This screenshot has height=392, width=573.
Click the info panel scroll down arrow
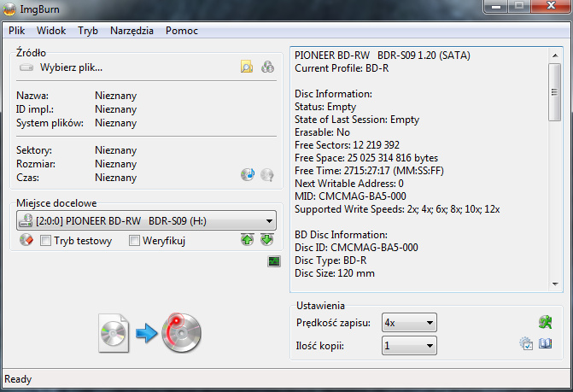tap(555, 284)
